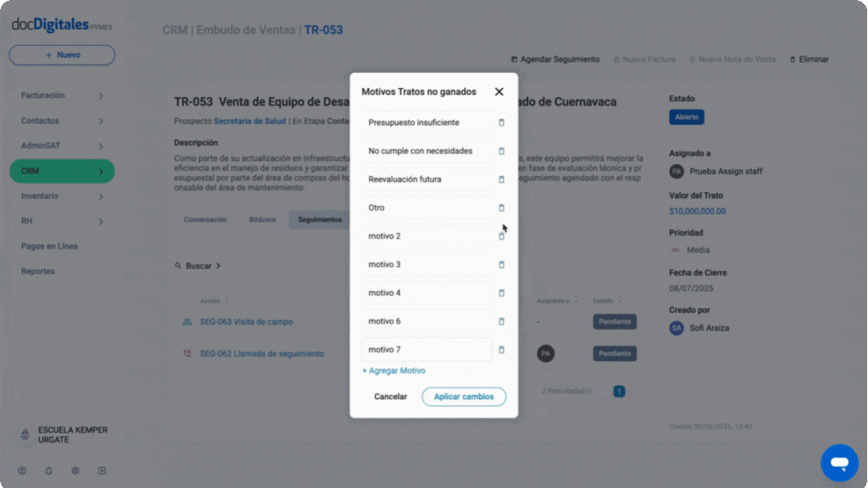Expand the Buscar search chevron
The width and height of the screenshot is (868, 488).
pos(218,266)
